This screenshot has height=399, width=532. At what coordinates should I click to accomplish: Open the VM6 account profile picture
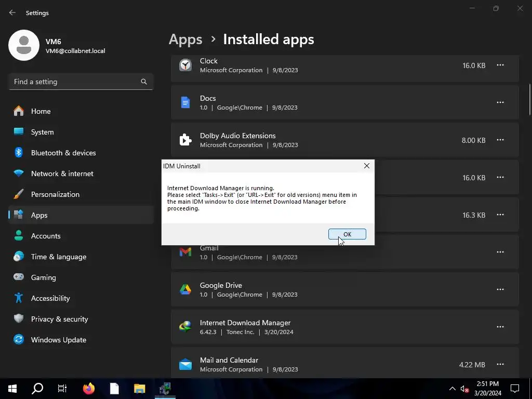(24, 45)
